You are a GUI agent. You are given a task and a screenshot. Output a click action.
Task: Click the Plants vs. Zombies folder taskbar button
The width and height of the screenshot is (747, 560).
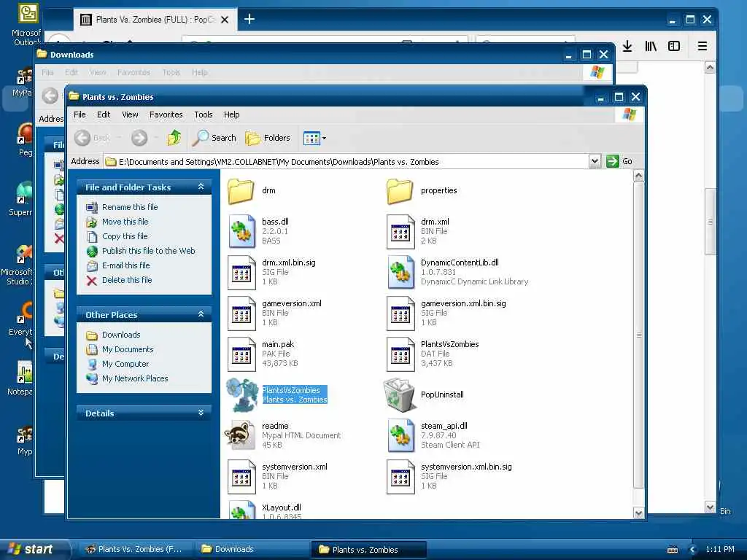click(368, 550)
